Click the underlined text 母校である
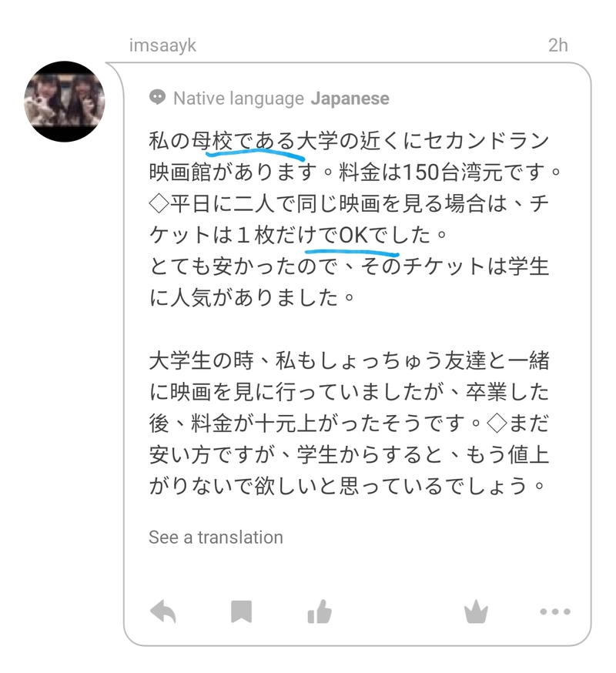 pos(243,141)
